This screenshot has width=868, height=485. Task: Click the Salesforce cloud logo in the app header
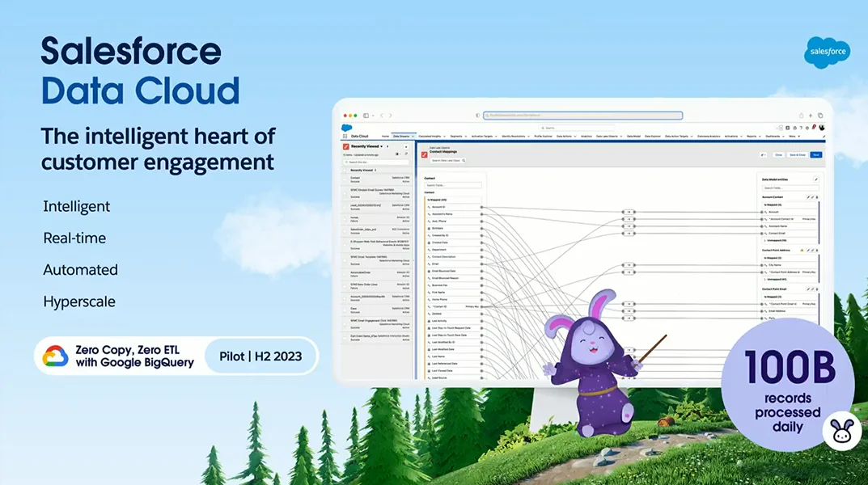[345, 128]
